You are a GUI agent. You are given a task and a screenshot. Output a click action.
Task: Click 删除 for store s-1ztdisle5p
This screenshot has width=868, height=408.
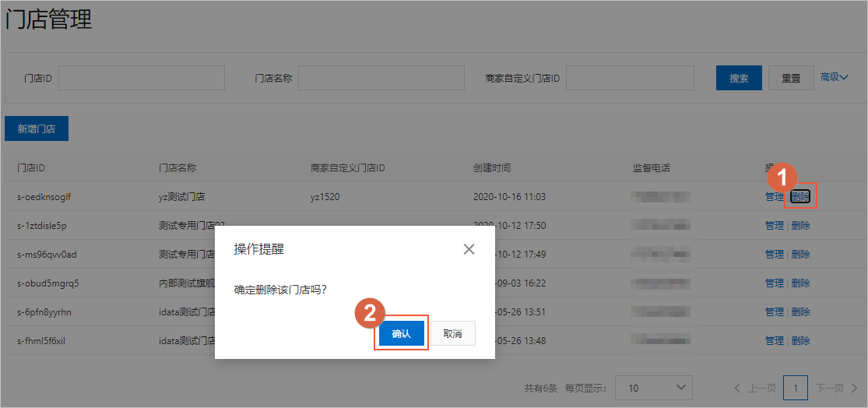[800, 225]
